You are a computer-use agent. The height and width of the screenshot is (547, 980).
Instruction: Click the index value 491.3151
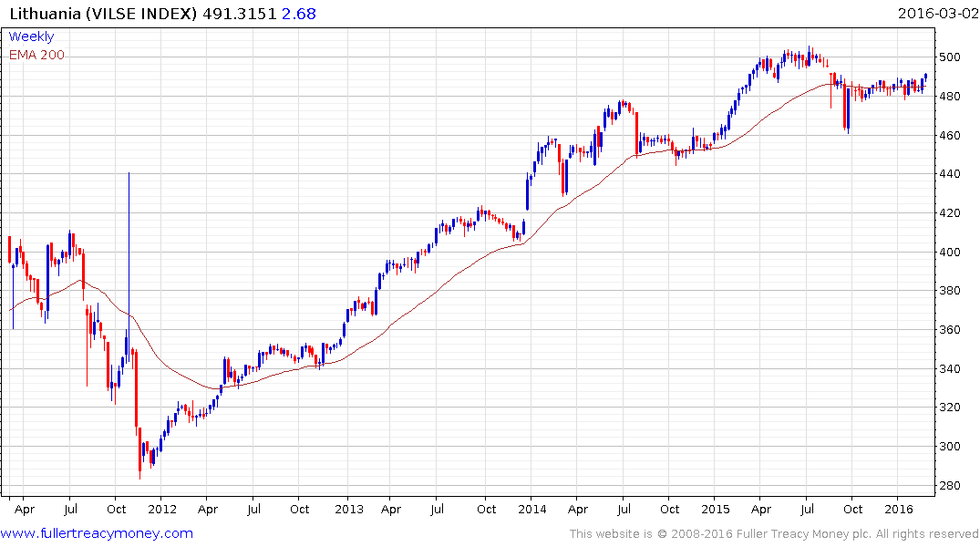click(x=240, y=14)
